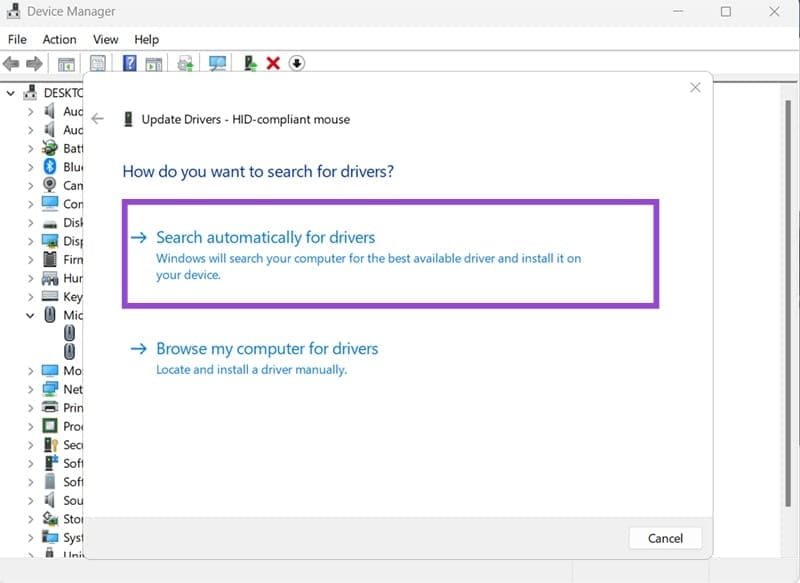Screen dimensions: 800x583
Task: Click the Back navigation arrow in the toolbar
Action: tap(12, 63)
